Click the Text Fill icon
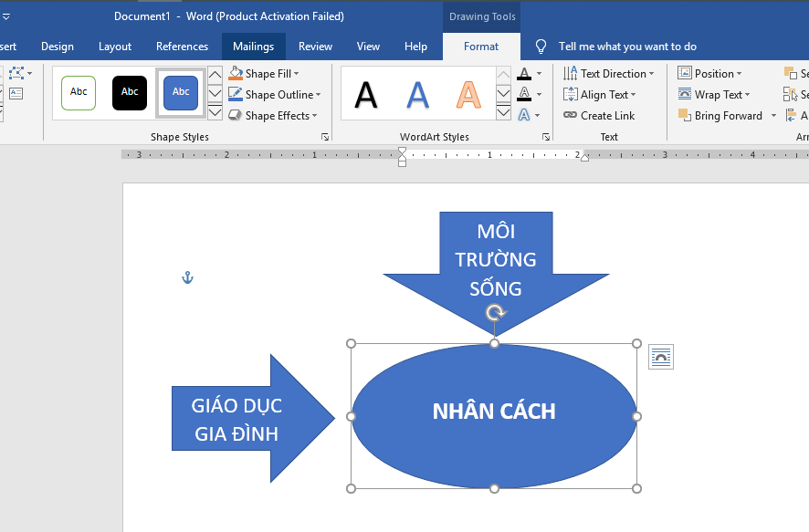The image size is (809, 532). 524,74
